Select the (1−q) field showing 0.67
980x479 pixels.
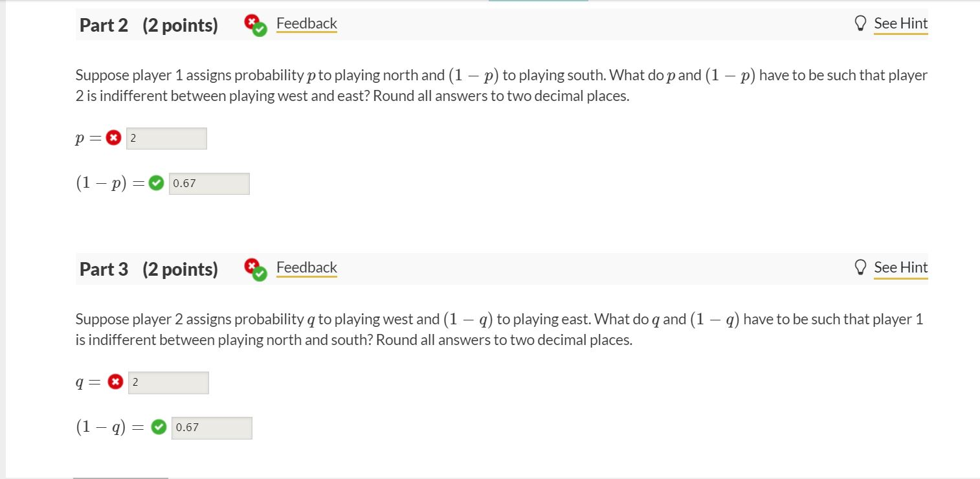212,427
